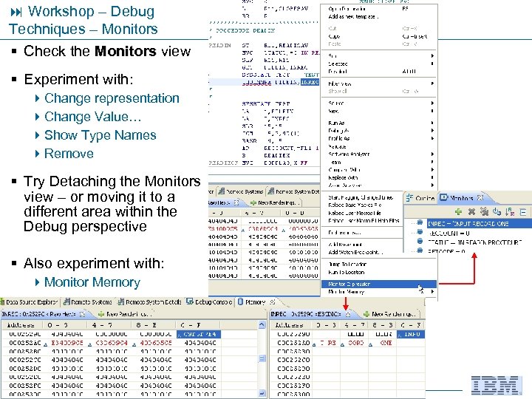Expand the Run As submenu arrow
The height and width of the screenshot is (399, 532).
(x=432, y=123)
